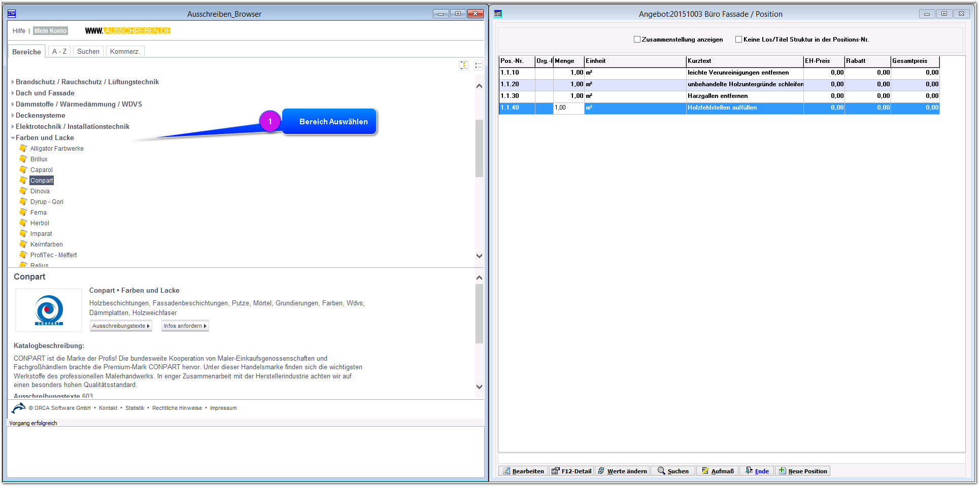Select row 'Harzgallen entfernen'
The height and width of the screenshot is (487, 980).
(x=719, y=96)
